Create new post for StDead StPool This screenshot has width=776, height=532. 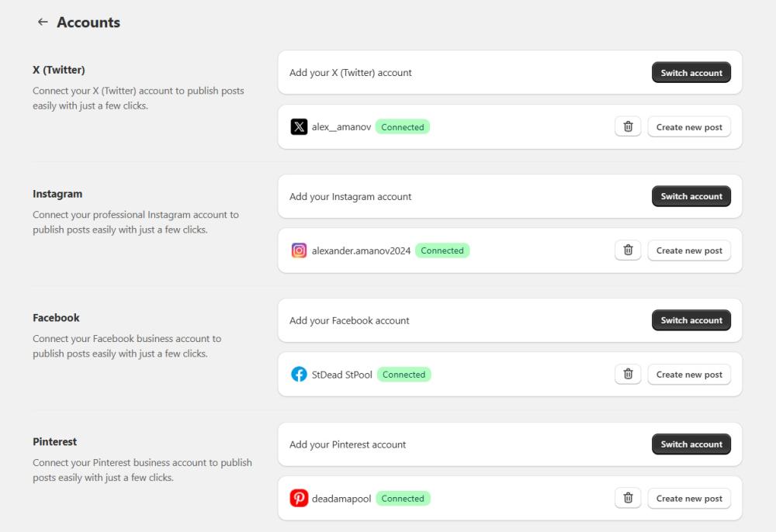point(689,375)
